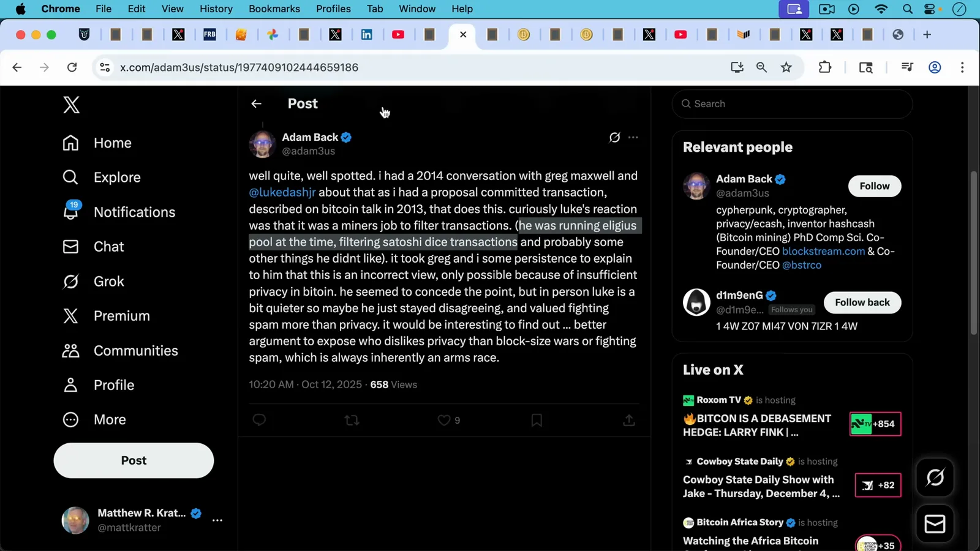Screen dimensions: 980x551
Task: Open a new Chrome tab
Action: [927, 35]
